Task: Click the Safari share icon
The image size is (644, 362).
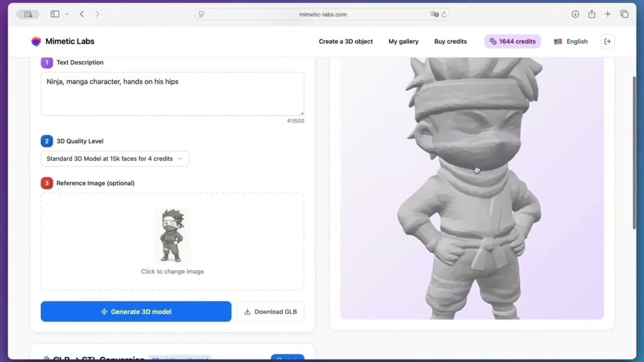Action: [x=592, y=14]
